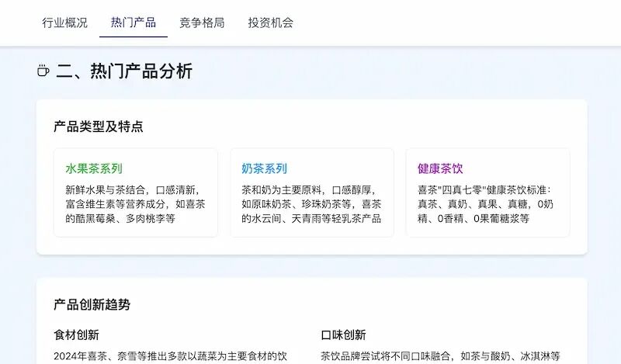
Task: Click the 食材创新 subheading
Action: coord(76,335)
